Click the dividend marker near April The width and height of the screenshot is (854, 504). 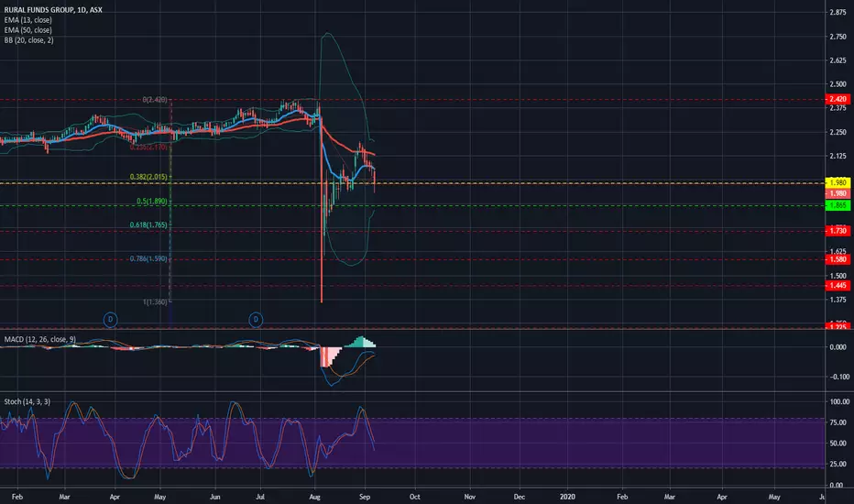111,320
